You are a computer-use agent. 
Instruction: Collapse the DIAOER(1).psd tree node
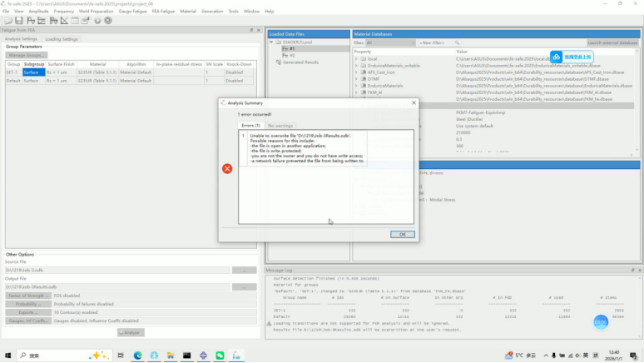pos(271,42)
